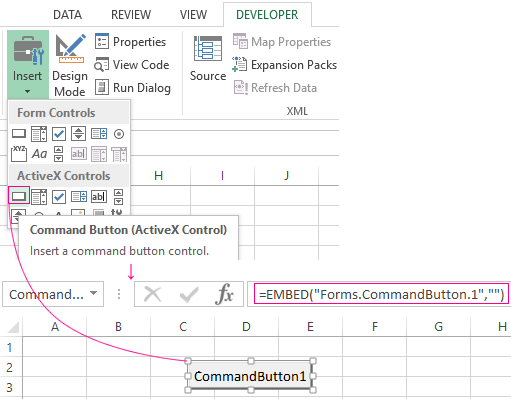Expand the Name Box dropdown arrow
Image resolution: width=511 pixels, height=399 pixels.
pos(94,293)
